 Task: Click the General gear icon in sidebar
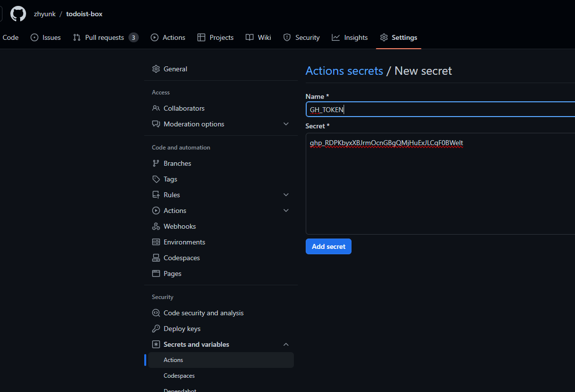pos(156,69)
